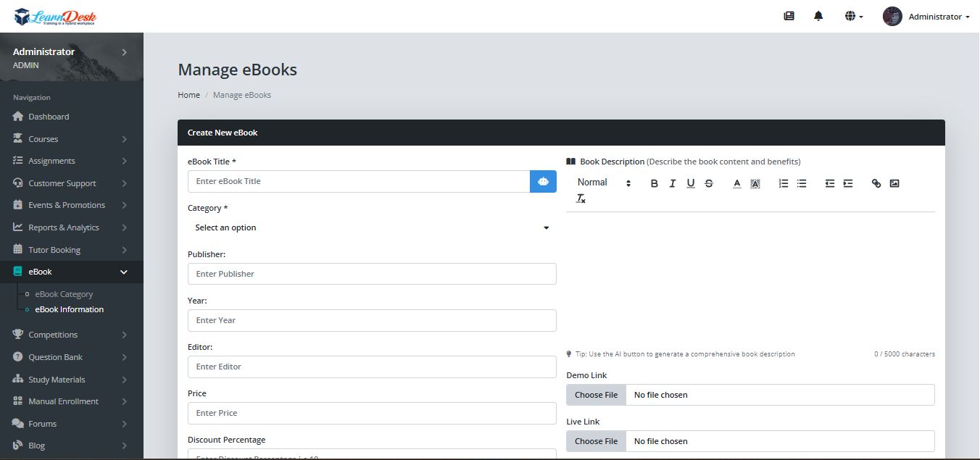This screenshot has width=980, height=460.
Task: Insert an image in the description editor
Action: [x=894, y=183]
